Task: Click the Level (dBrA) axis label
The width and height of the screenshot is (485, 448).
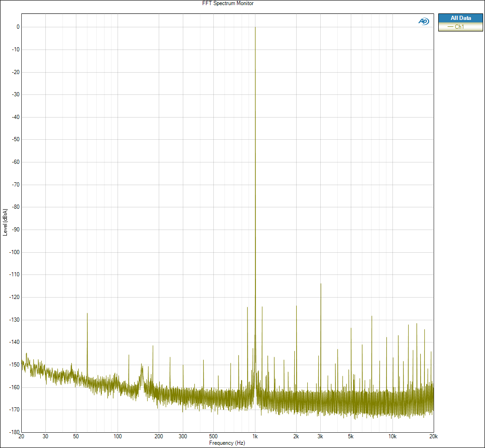Action: pyautogui.click(x=5, y=223)
